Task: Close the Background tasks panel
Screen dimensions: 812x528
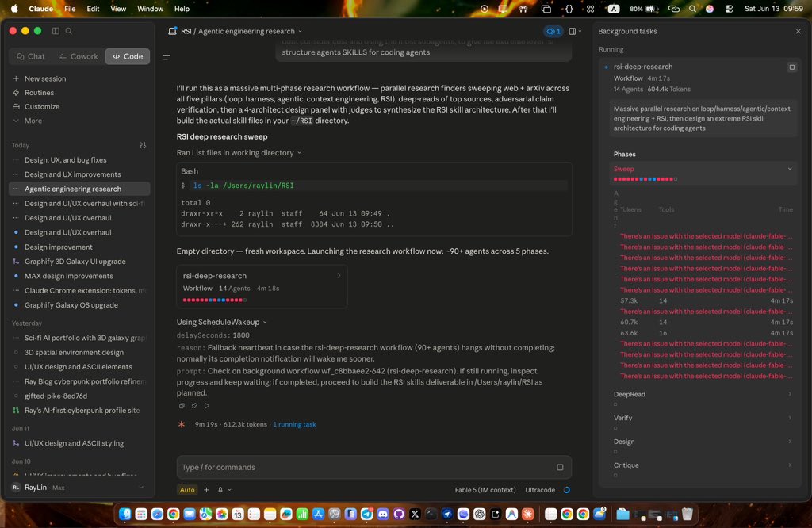Action: point(798,31)
